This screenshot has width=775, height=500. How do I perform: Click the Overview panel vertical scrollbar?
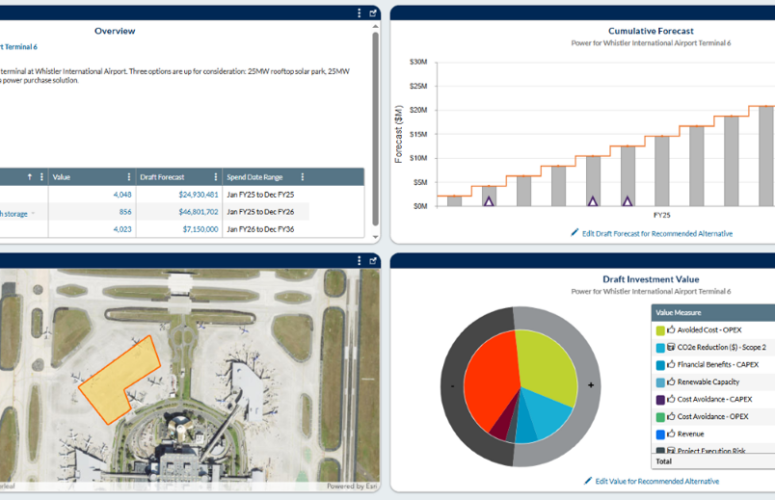(376, 120)
